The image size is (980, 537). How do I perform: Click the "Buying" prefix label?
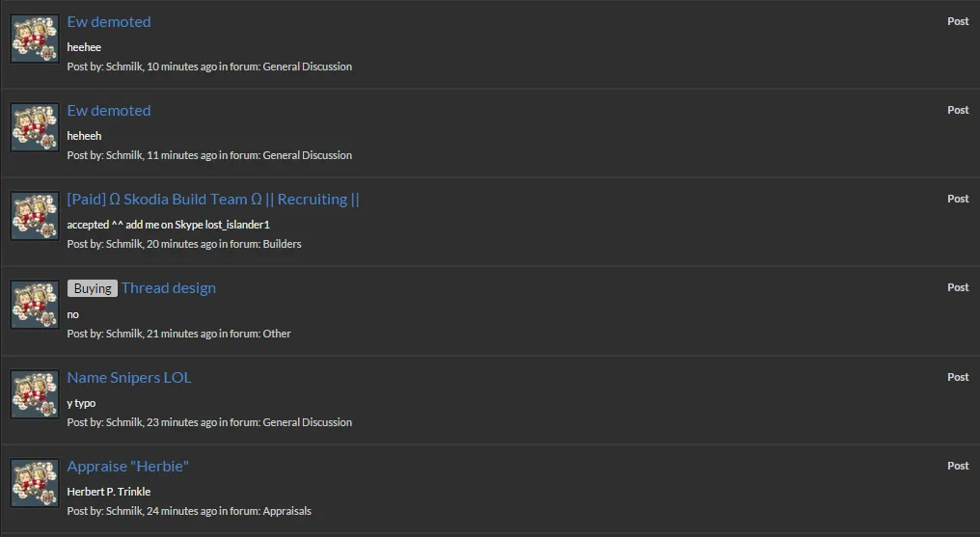(x=93, y=288)
